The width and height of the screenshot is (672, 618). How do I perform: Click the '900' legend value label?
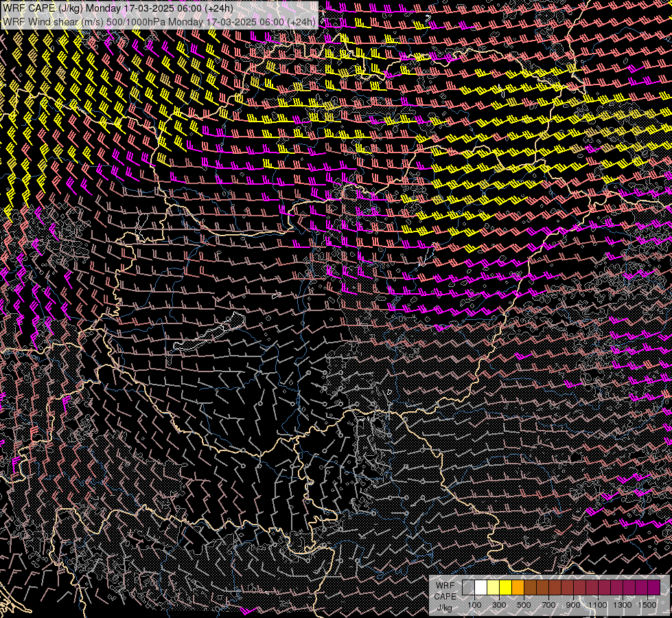pos(573,605)
